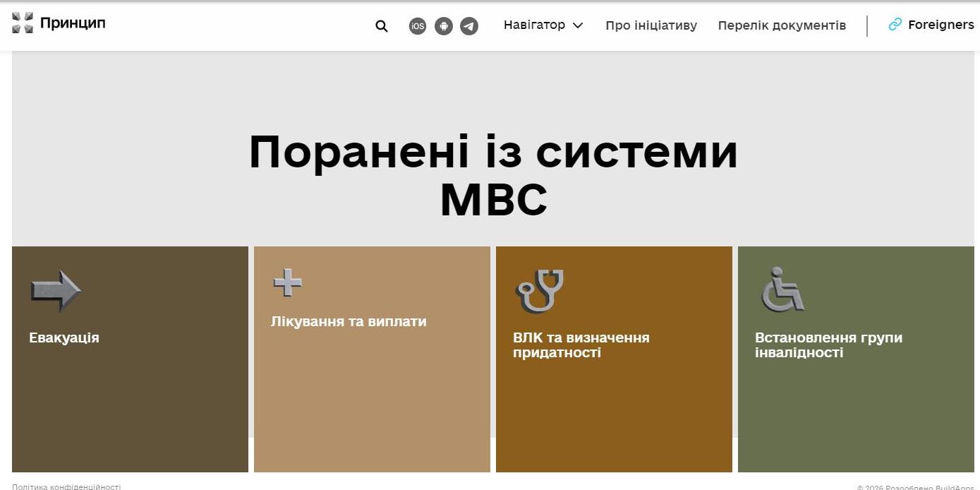Open the site search magnifier
980x490 pixels.
pos(382,26)
